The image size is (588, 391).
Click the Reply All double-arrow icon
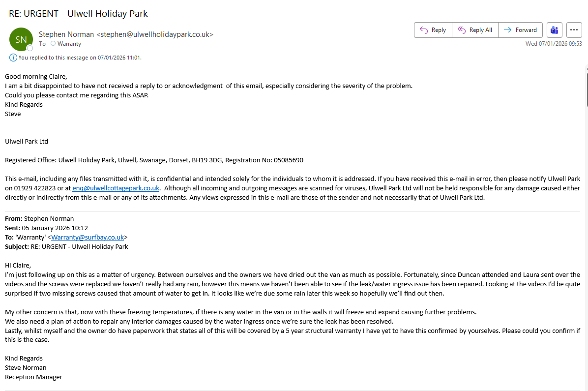point(462,30)
